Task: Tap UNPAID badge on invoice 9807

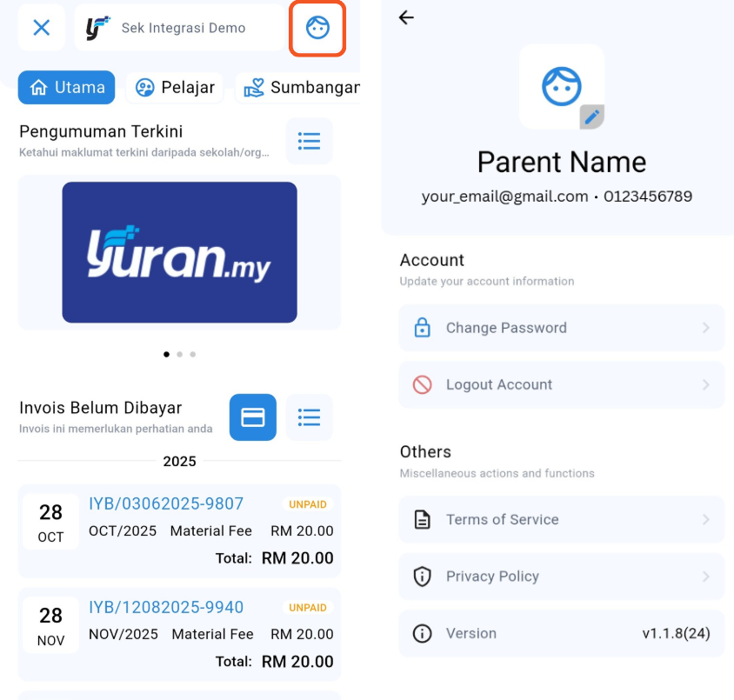Action: [x=308, y=504]
